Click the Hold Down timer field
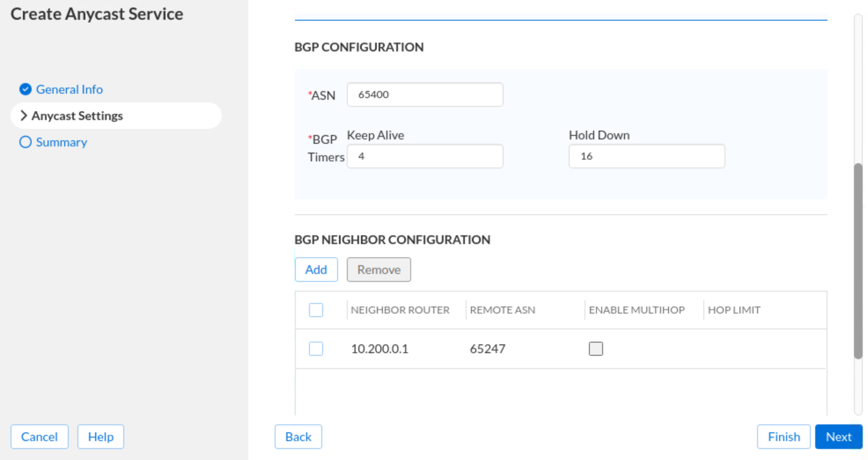The image size is (868, 460). pos(646,156)
